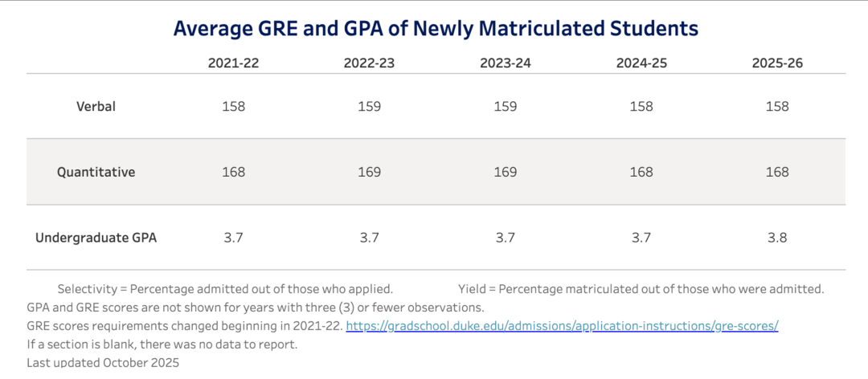Click the 2021-22 Undergraduate GPA value 3.7
Screen dimensions: 868x379
point(233,238)
